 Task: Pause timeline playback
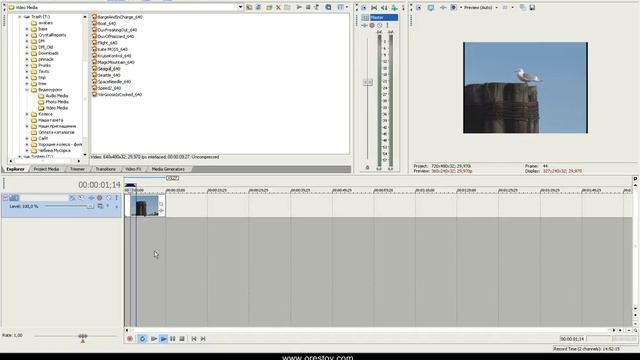tap(173, 339)
